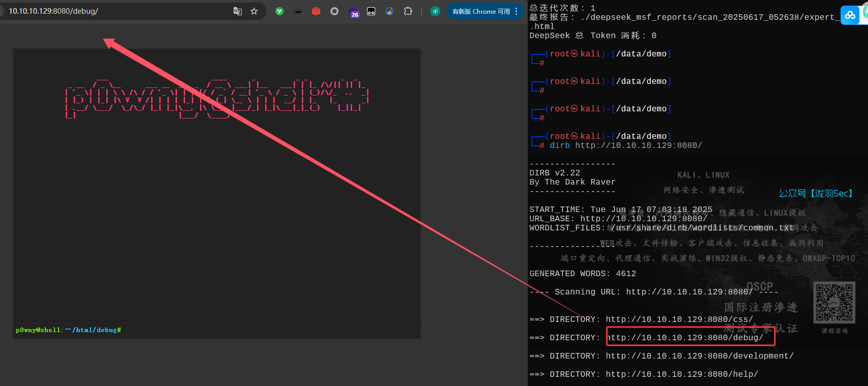Bookmark this page with the star icon
The height and width of the screenshot is (386, 868).
pos(254,11)
